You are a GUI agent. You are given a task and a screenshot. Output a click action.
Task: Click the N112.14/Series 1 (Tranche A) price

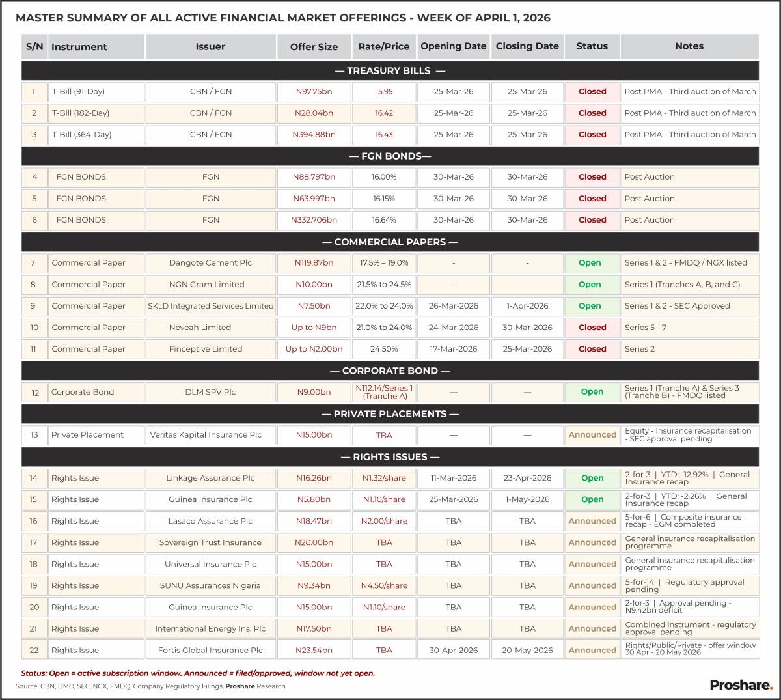[384, 392]
